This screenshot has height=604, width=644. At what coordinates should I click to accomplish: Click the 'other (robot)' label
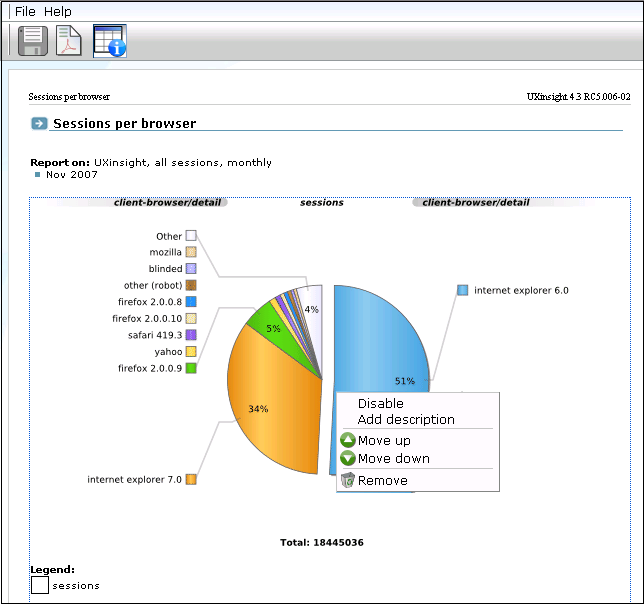[153, 285]
